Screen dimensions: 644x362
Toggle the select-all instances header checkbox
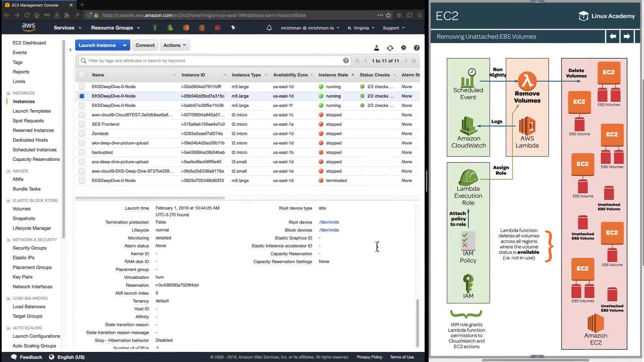pos(82,75)
